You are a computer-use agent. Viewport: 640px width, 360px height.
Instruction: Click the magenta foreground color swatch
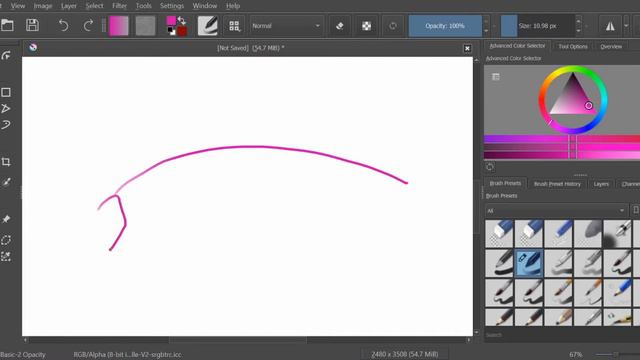point(171,21)
